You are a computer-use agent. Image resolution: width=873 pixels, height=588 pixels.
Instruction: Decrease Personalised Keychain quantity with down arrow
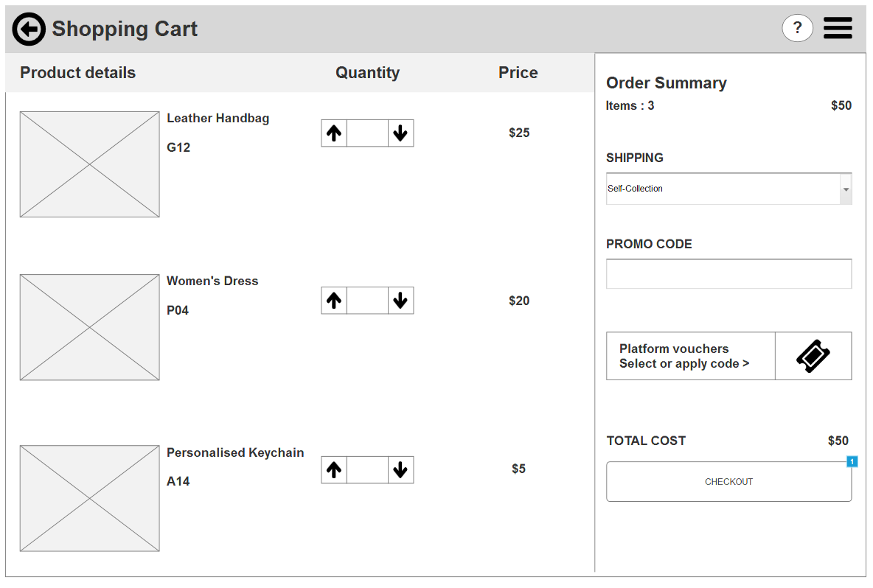(x=400, y=470)
